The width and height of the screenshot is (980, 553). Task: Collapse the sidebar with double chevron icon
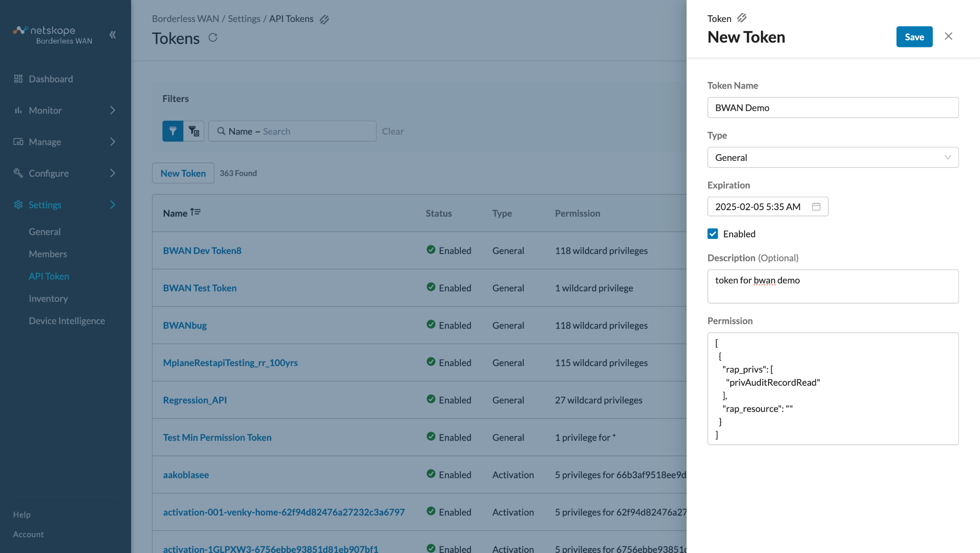(x=113, y=34)
